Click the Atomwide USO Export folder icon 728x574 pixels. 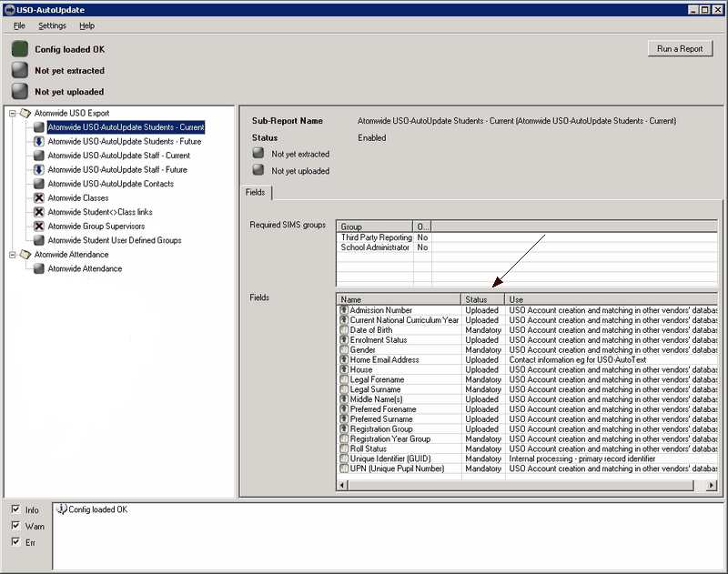click(x=25, y=113)
